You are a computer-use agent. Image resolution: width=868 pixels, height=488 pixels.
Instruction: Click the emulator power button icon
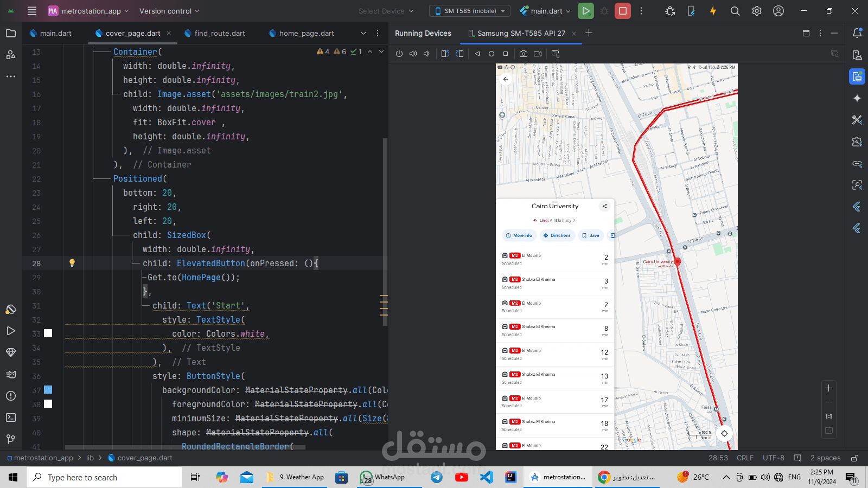point(399,54)
